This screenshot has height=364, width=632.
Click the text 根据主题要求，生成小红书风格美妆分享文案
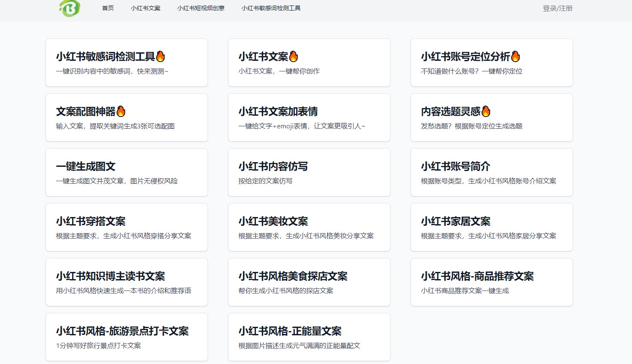pos(306,236)
